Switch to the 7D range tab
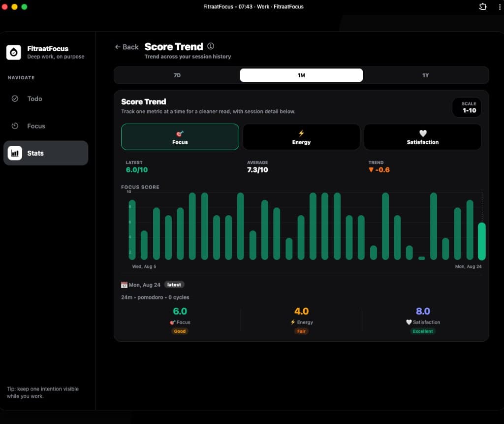 click(x=177, y=75)
